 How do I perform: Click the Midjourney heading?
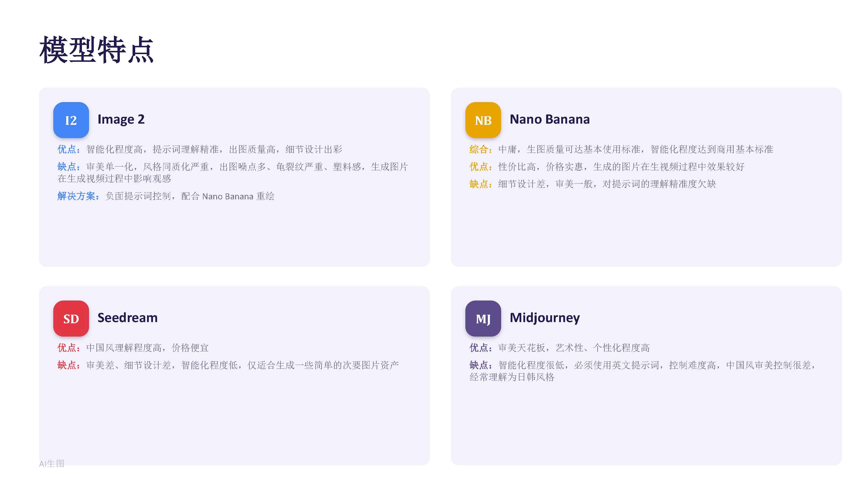(x=545, y=318)
